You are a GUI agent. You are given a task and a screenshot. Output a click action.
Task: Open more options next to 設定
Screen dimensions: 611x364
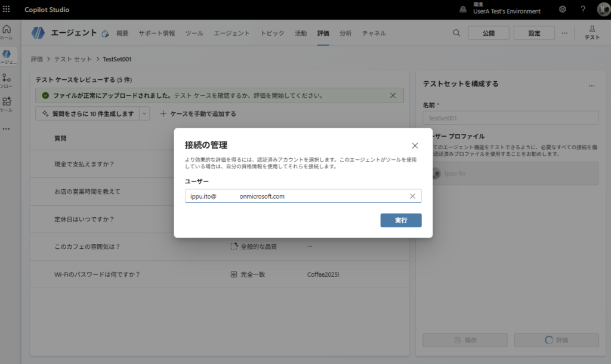click(564, 33)
